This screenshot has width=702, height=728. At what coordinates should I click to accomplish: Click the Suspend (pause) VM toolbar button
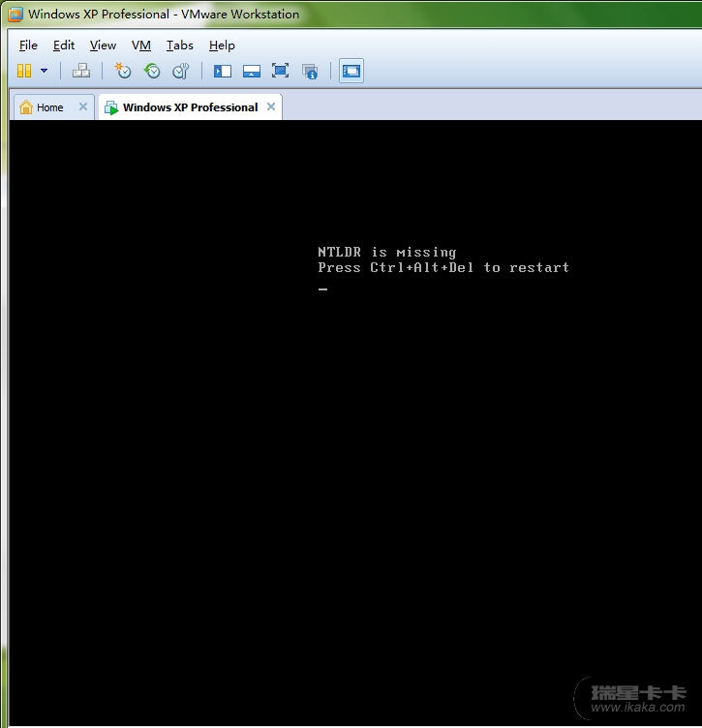click(24, 71)
